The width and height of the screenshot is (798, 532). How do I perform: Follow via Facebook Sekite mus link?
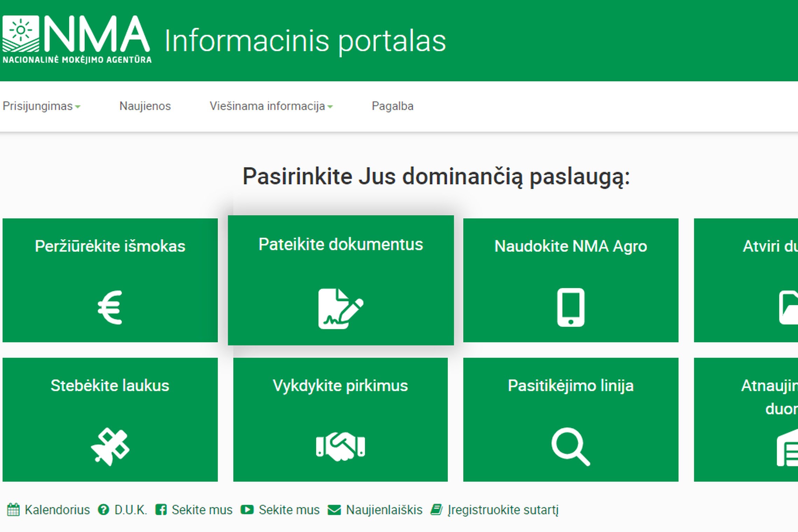coord(194,510)
